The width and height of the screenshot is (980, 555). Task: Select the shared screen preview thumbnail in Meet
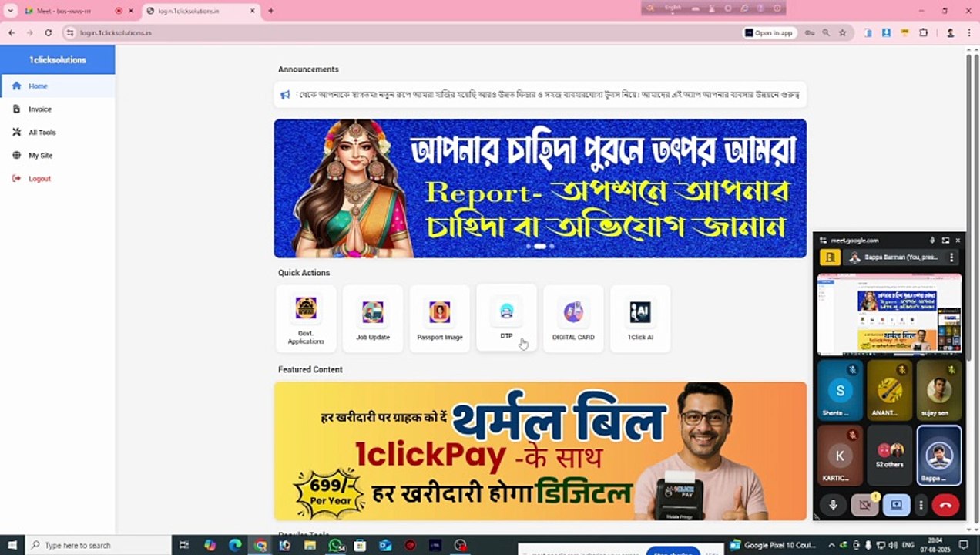889,314
